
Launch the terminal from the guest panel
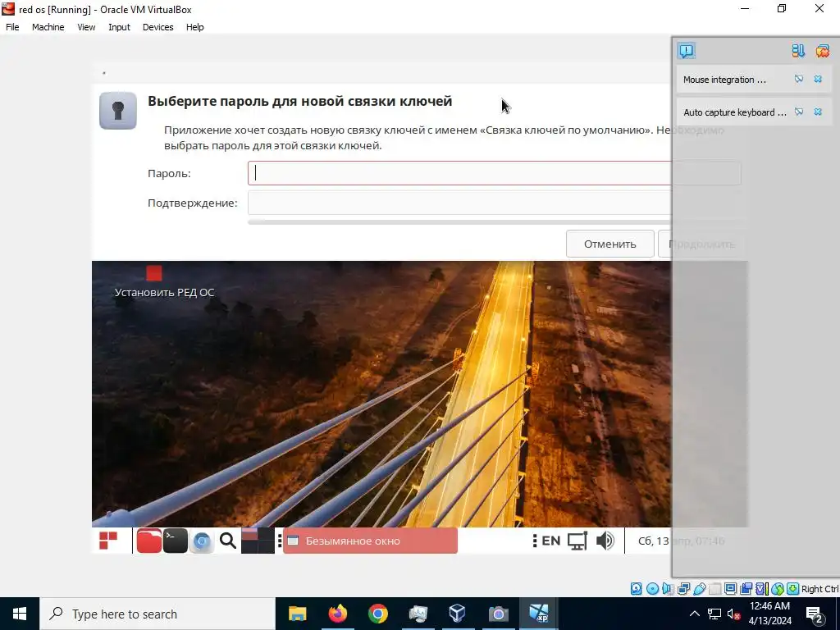pos(176,541)
